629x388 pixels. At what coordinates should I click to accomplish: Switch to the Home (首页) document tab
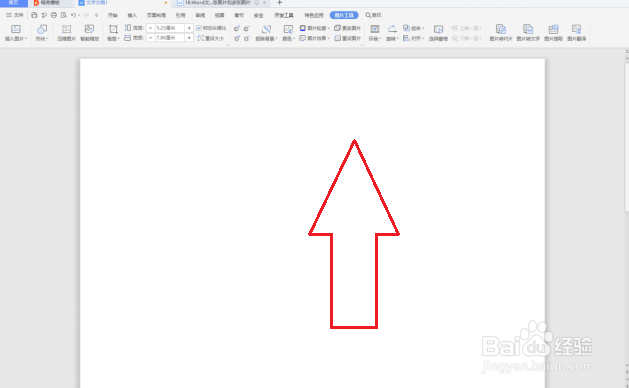tap(14, 3)
